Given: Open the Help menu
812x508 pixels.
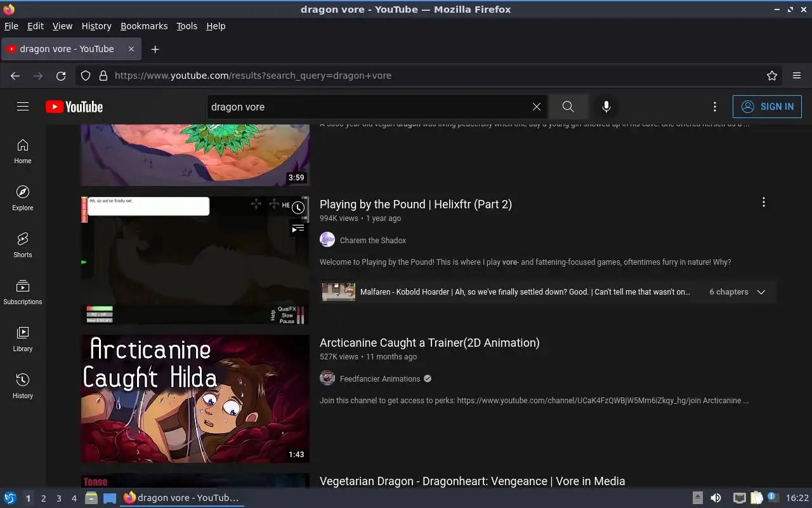Looking at the screenshot, I should (216, 26).
